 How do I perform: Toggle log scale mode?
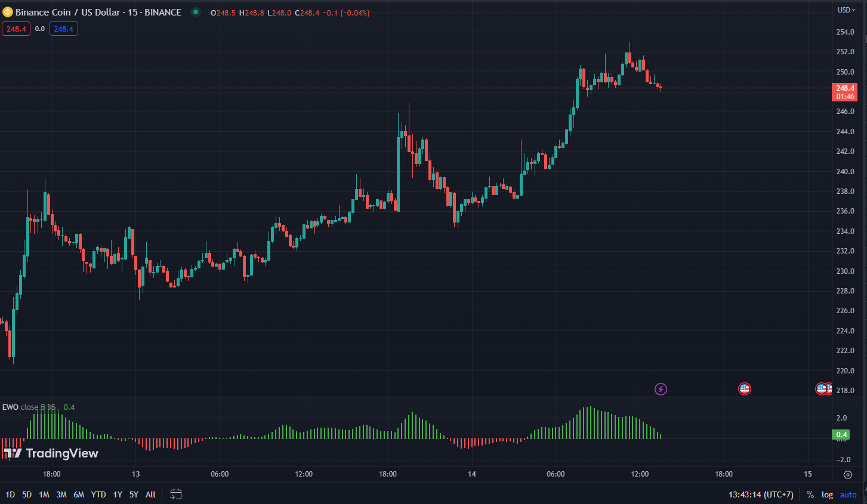tap(827, 494)
